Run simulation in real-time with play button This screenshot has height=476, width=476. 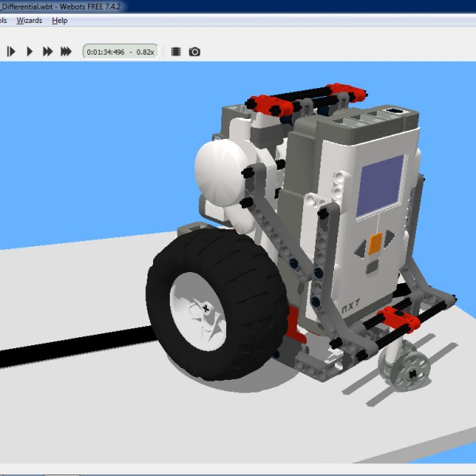(29, 52)
